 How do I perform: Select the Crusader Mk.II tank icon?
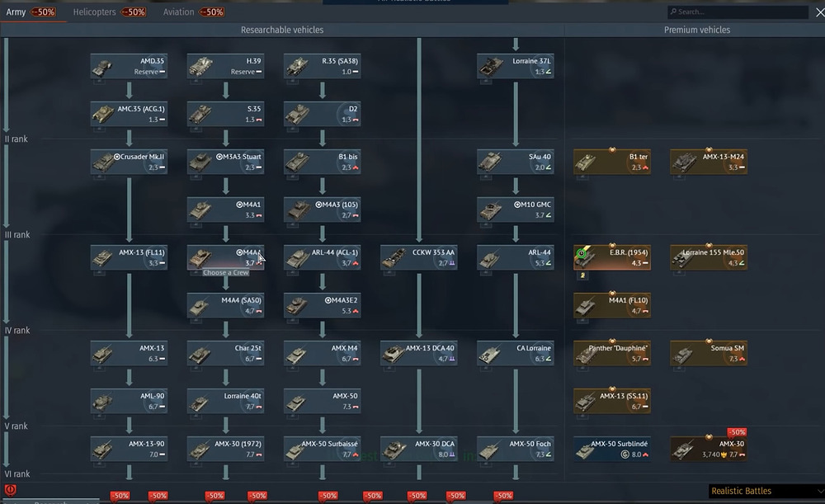pos(103,162)
